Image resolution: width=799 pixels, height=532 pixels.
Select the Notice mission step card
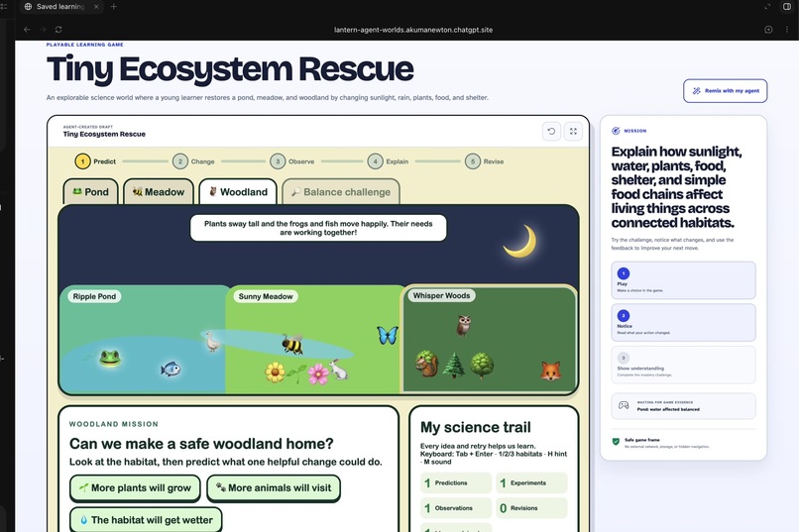[683, 322]
